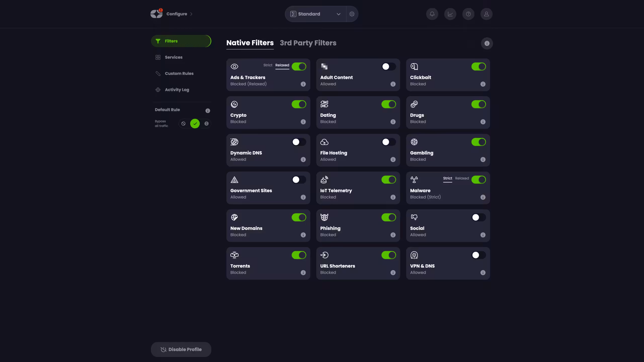Show info for the Malware filter

(x=483, y=197)
